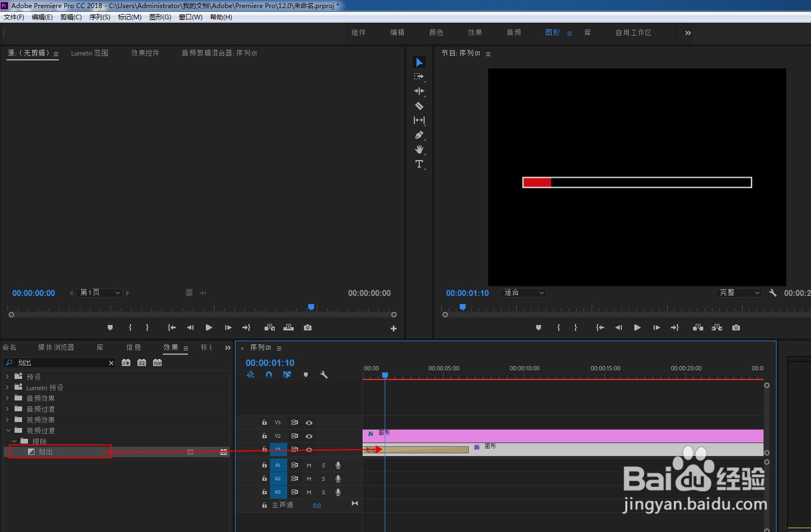Select the Track Select Forward tool
Screen dimensions: 811x532
419,77
